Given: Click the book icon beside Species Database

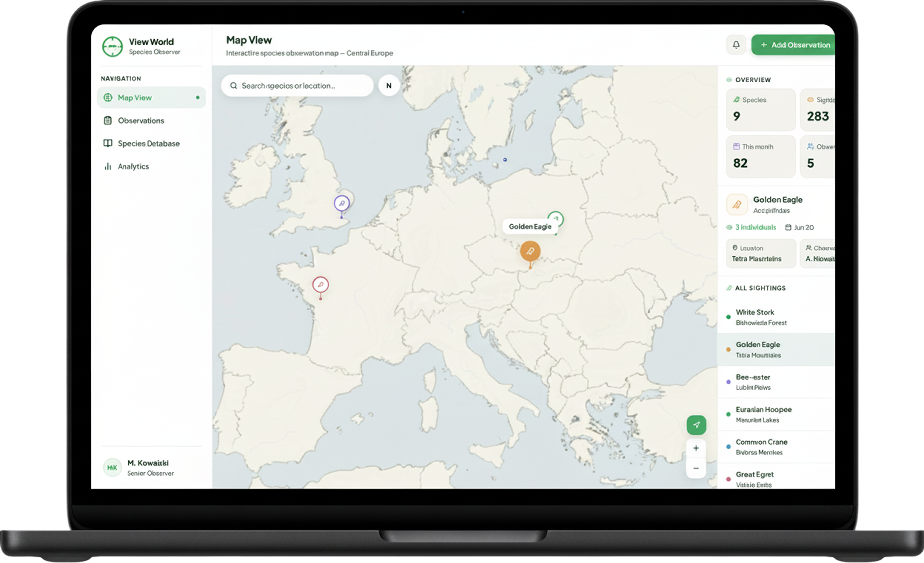Looking at the screenshot, I should pos(108,143).
